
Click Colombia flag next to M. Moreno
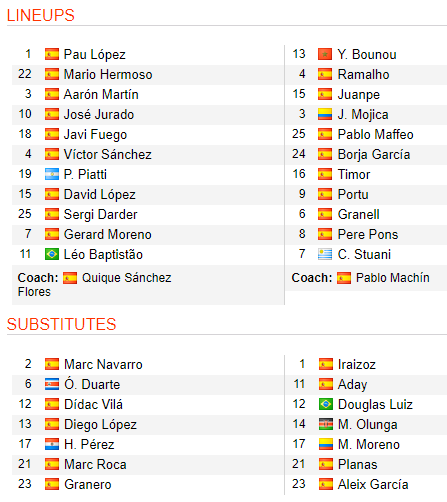point(326,444)
